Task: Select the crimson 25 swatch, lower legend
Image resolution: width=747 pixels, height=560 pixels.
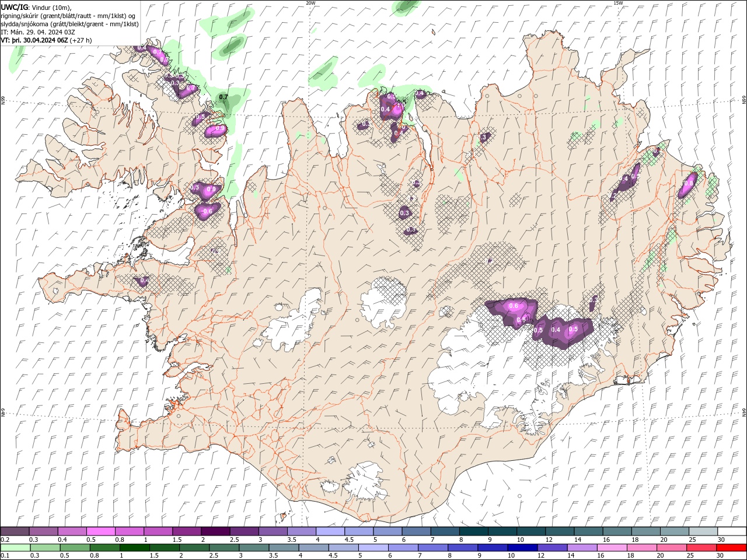Action: (701, 548)
